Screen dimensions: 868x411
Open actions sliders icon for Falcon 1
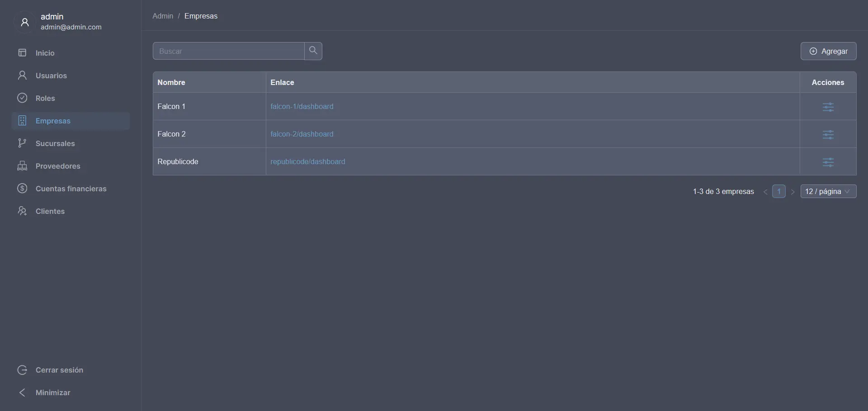828,107
